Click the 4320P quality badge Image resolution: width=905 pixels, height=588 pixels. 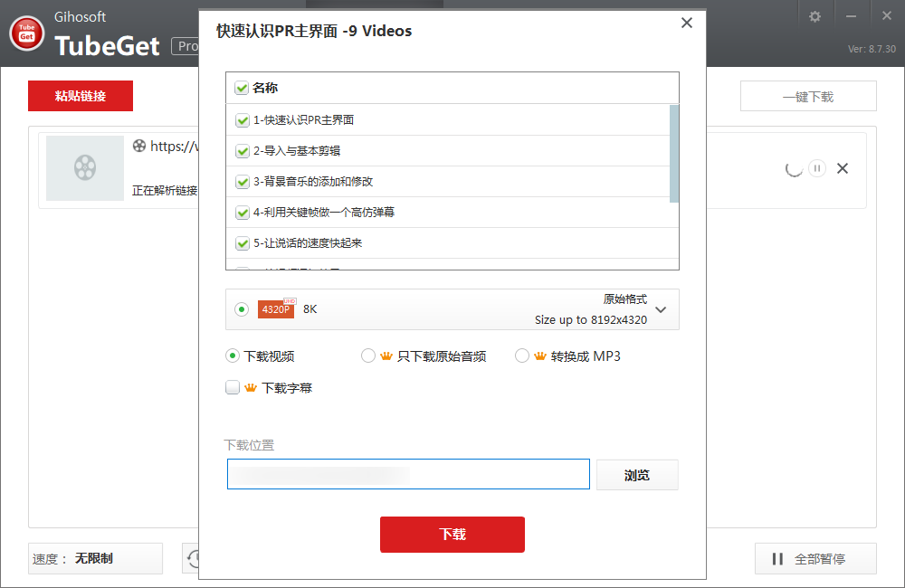point(275,308)
